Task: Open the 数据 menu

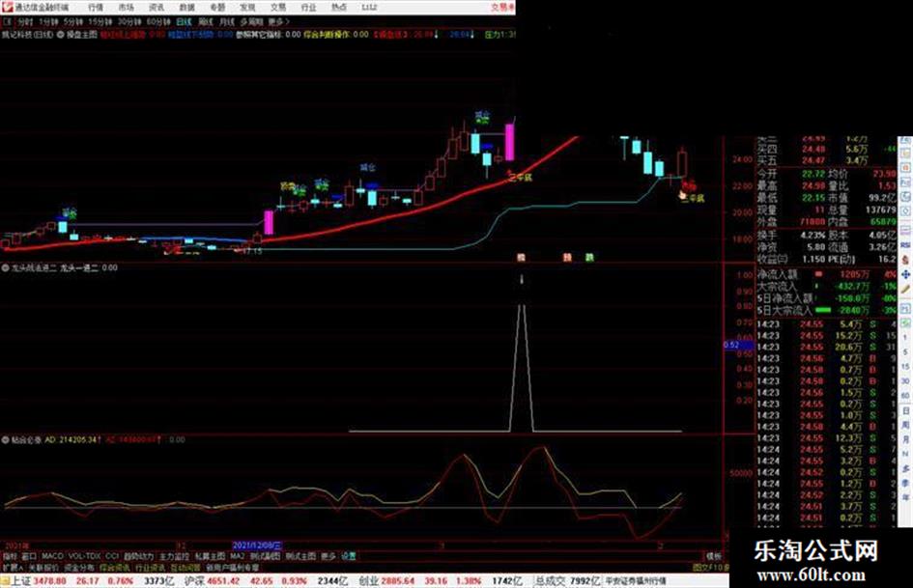Action: click(186, 8)
